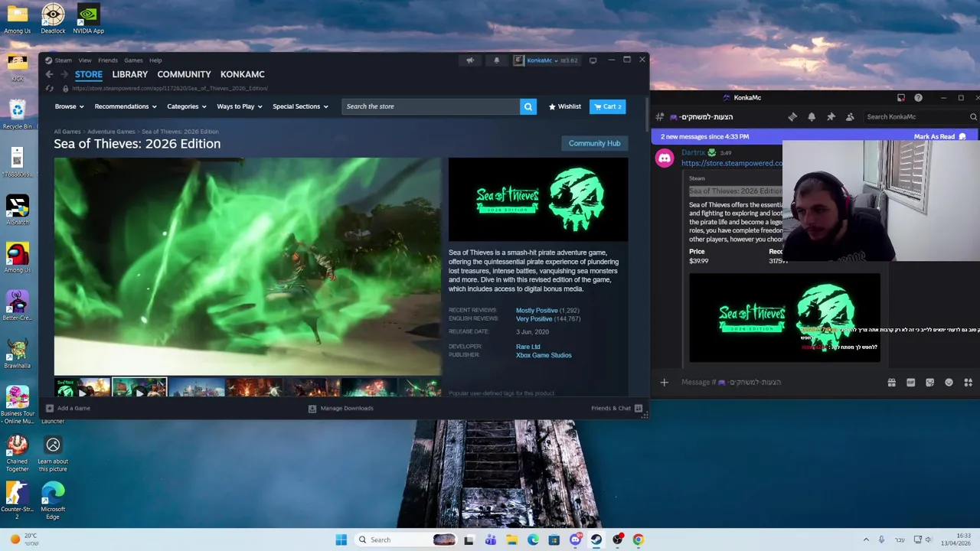The height and width of the screenshot is (551, 980).
Task: Click the Search KonkaMc field in Discord
Action: coord(921,117)
